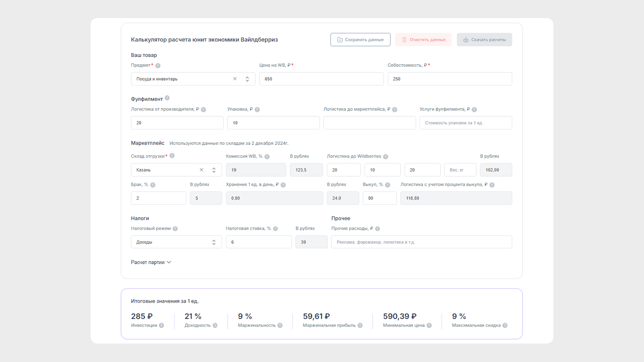The image size is (644, 362).
Task: Click help icon for Логистика с учетом процента выкупа
Action: (492, 185)
